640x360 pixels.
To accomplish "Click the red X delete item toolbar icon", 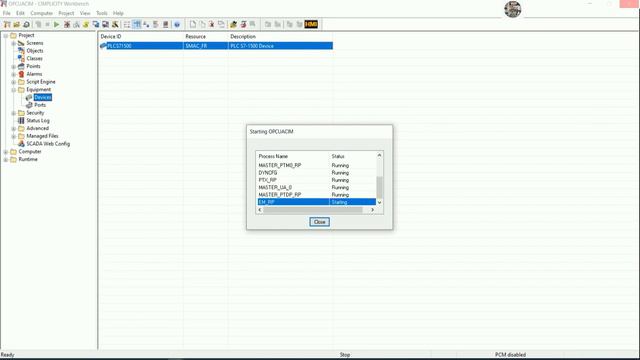I will pos(211,24).
